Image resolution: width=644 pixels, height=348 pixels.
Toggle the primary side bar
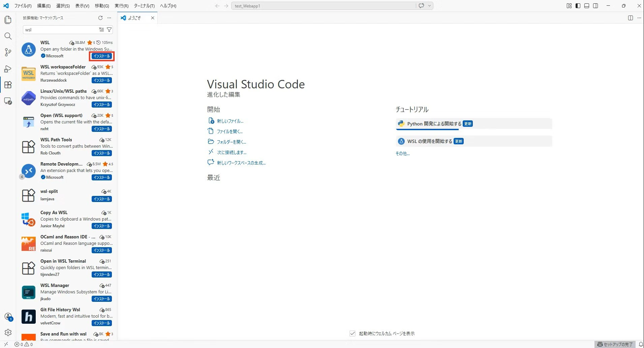point(578,6)
